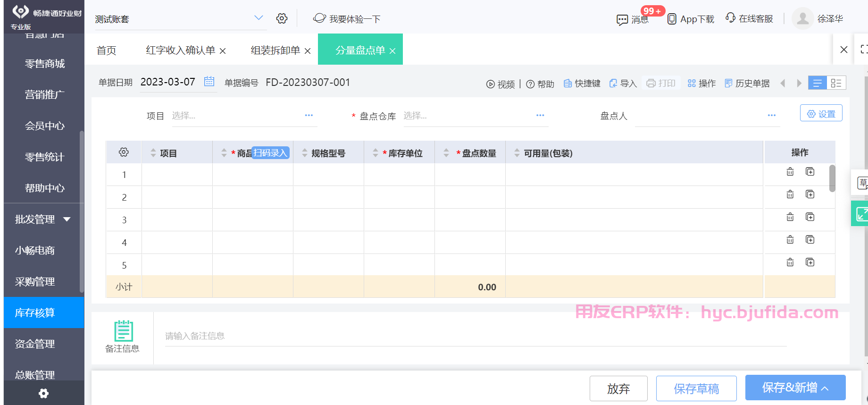
Task: Sort by the 项目 column
Action: [x=153, y=153]
